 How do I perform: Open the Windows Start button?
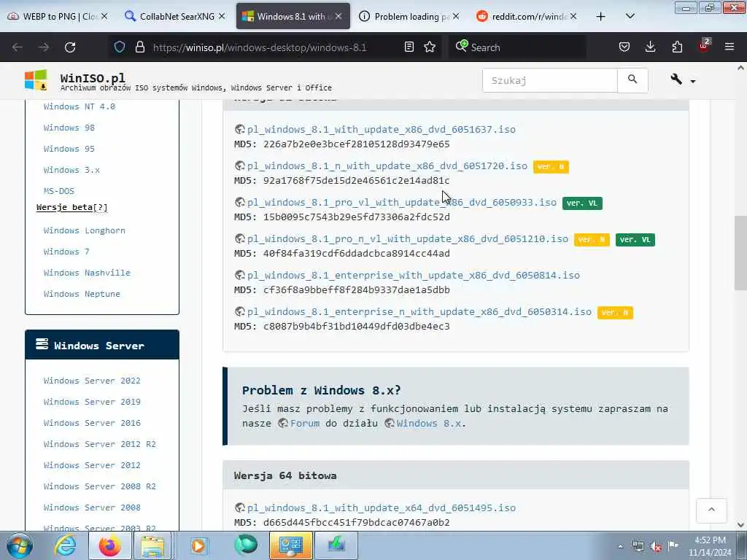point(19,545)
